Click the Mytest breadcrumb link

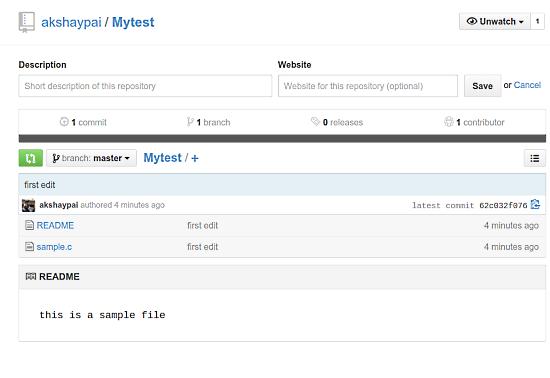[x=162, y=158]
